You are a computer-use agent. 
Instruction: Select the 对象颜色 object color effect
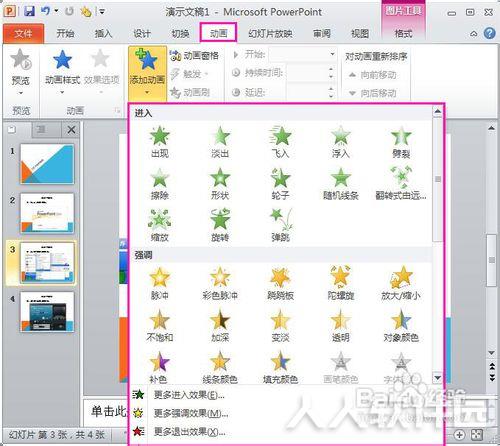click(x=401, y=326)
